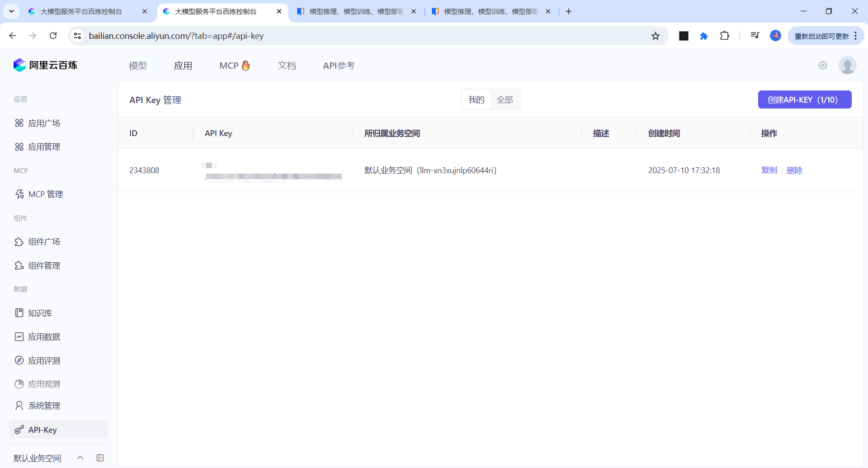Click the 知识库 book icon
868x468 pixels.
click(19, 313)
